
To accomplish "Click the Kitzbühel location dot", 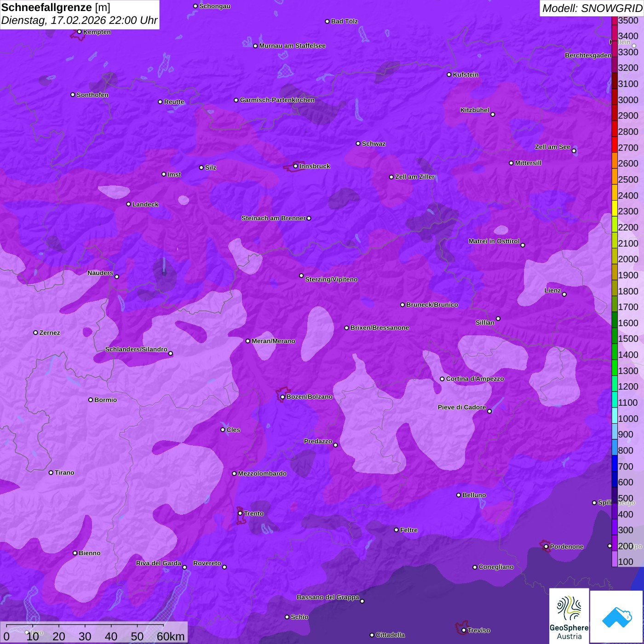I will click(x=493, y=115).
